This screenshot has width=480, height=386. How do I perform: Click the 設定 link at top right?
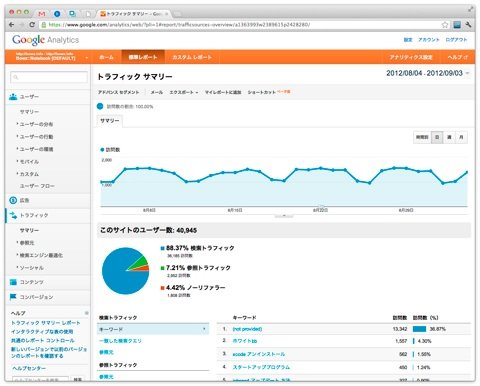click(408, 40)
